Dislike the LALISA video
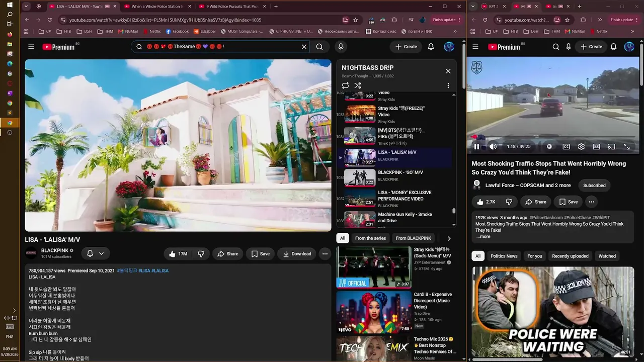 pyautogui.click(x=201, y=254)
